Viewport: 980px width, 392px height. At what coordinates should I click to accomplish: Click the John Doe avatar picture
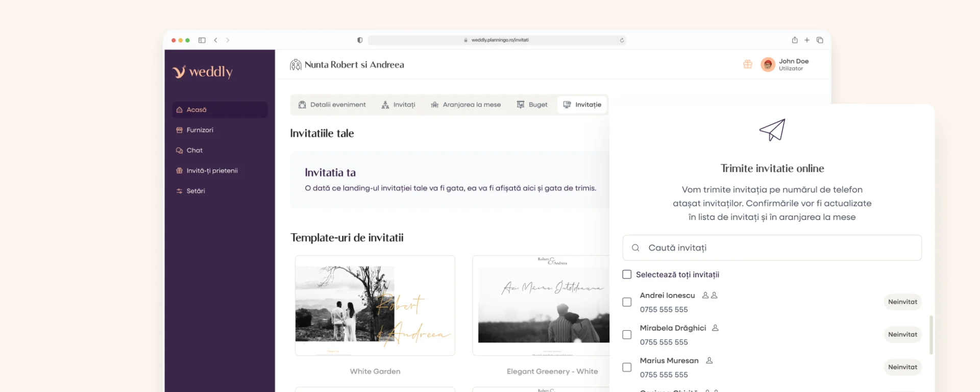coord(768,64)
